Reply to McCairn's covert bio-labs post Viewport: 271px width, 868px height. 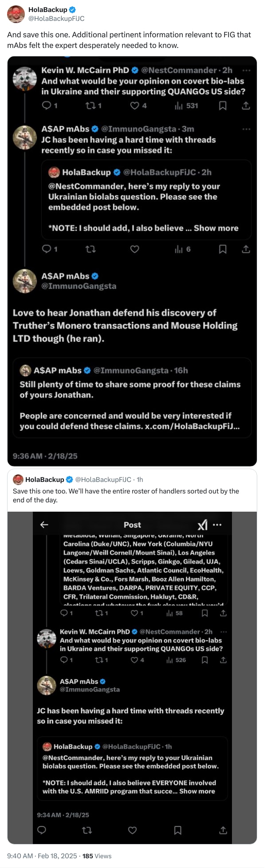point(47,106)
